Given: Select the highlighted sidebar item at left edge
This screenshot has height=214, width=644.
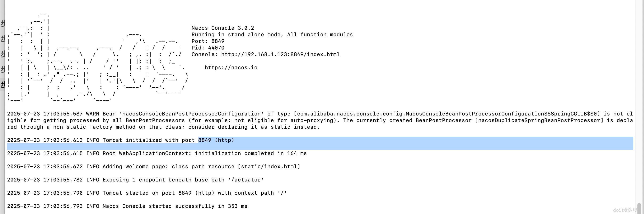Looking at the screenshot, I should 3,85.
